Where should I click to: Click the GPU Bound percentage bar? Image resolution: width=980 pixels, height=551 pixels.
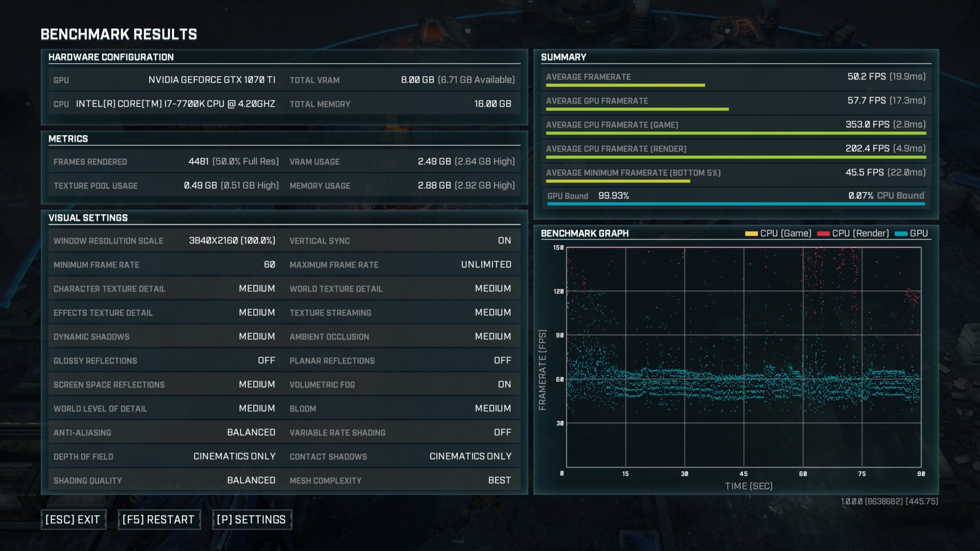click(736, 204)
